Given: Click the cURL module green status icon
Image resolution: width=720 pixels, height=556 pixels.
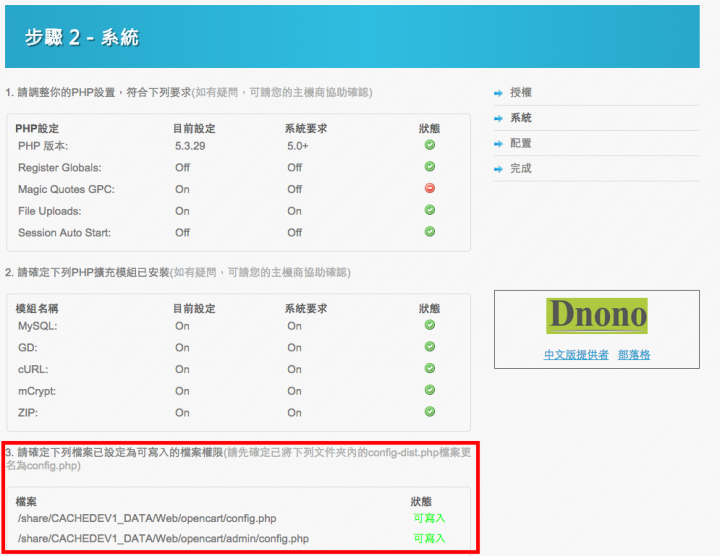Looking at the screenshot, I should [x=429, y=368].
